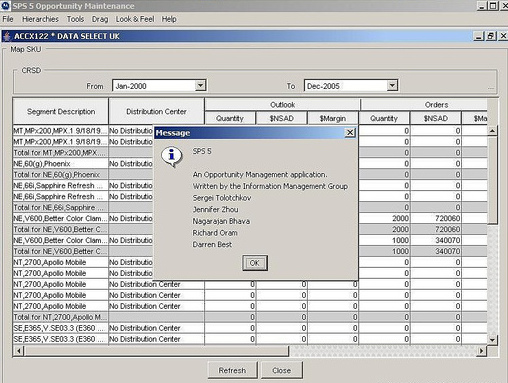The height and width of the screenshot is (383, 508).
Task: Click horizontal scrollbar left arrow
Action: coord(19,351)
